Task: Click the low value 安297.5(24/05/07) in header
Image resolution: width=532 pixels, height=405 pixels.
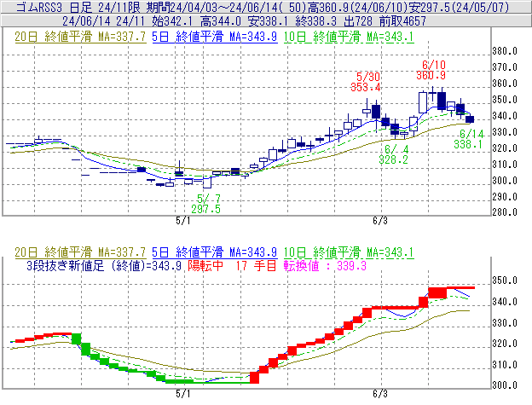Action: [x=459, y=7]
